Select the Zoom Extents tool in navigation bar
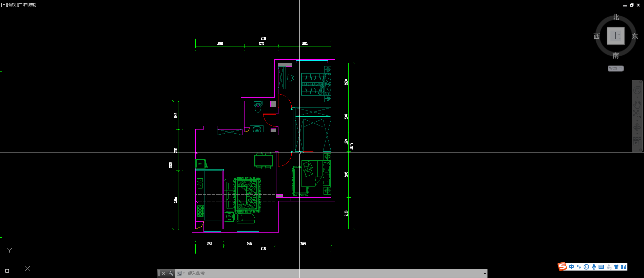 click(x=637, y=114)
